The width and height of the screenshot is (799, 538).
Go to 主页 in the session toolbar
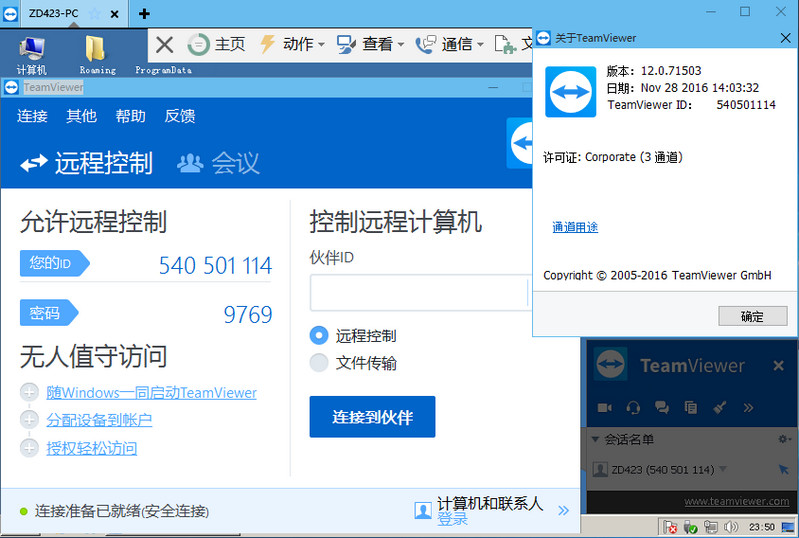point(216,44)
